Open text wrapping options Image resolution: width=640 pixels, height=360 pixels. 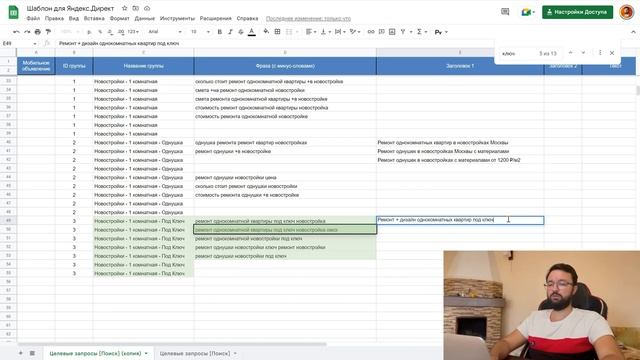(x=340, y=32)
